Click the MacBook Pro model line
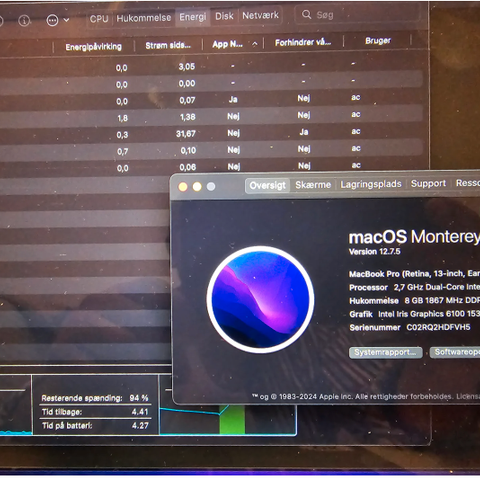This screenshot has width=480, height=480. pyautogui.click(x=414, y=274)
